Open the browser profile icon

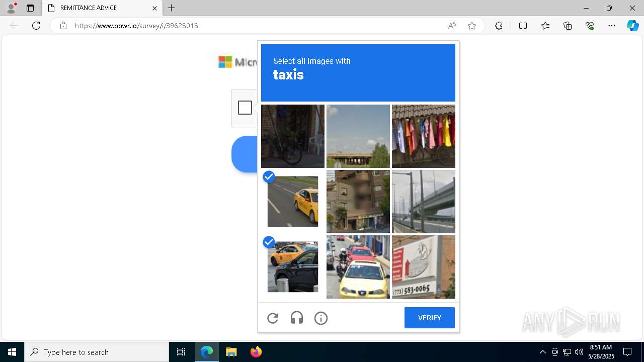pyautogui.click(x=11, y=8)
